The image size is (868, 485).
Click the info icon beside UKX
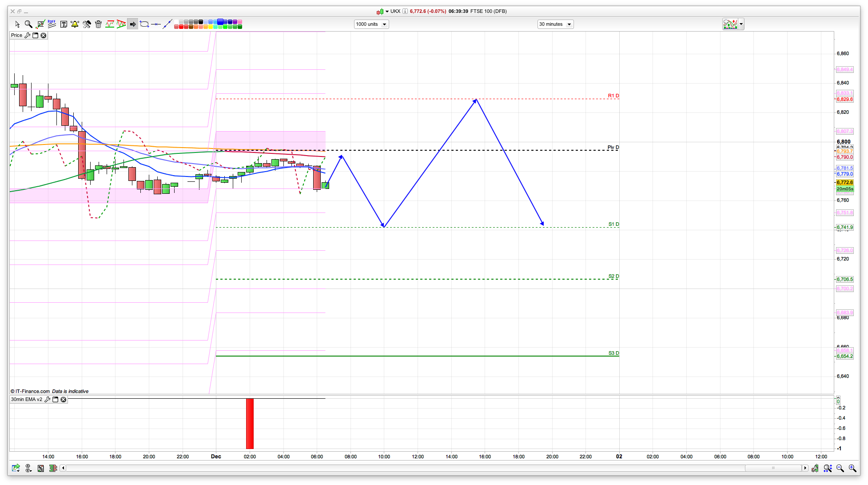[405, 12]
